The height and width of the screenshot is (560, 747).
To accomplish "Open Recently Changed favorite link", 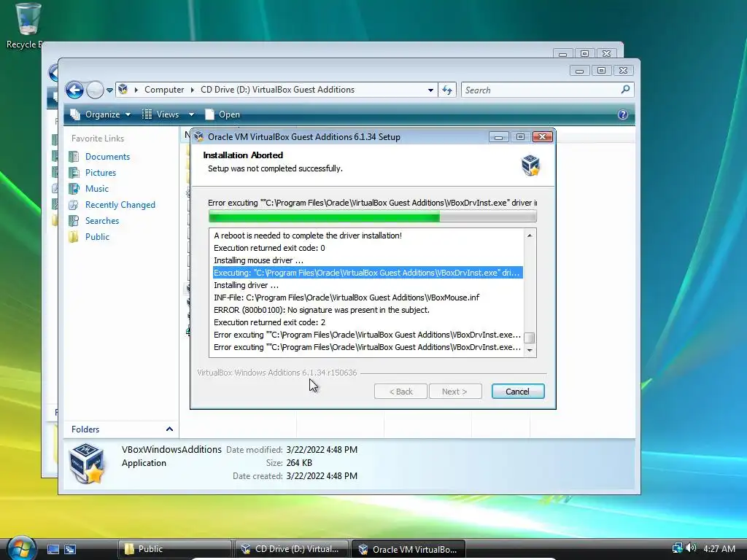I will (x=120, y=205).
